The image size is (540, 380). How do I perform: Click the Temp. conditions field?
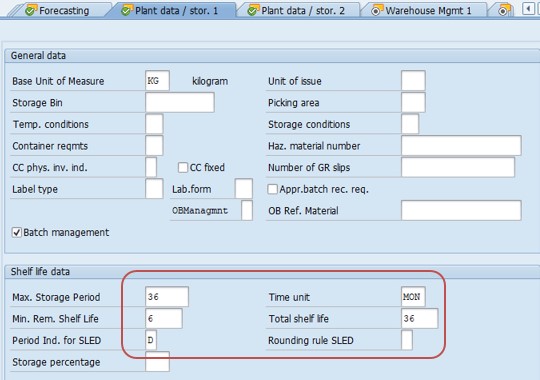click(x=154, y=124)
